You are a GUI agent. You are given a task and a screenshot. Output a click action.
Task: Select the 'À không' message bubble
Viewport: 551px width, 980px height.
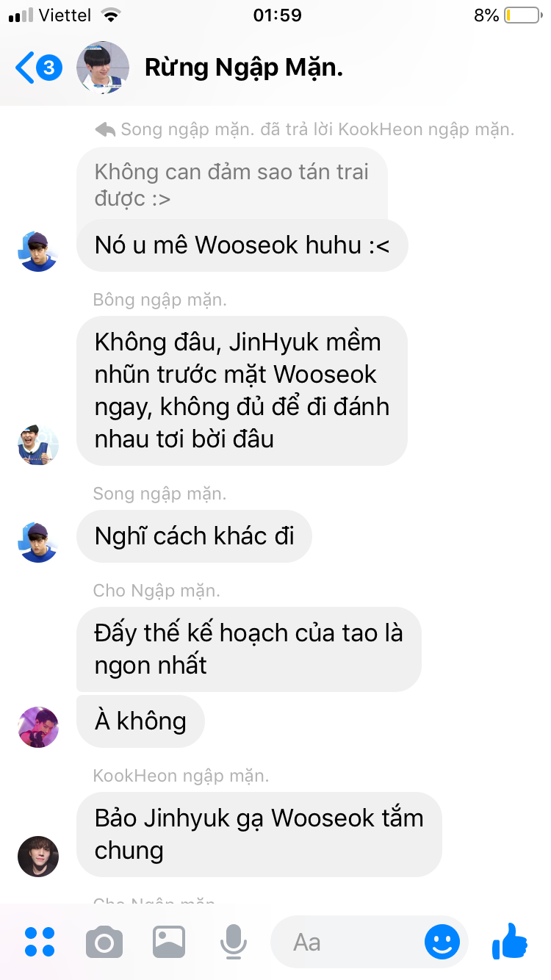tap(140, 721)
